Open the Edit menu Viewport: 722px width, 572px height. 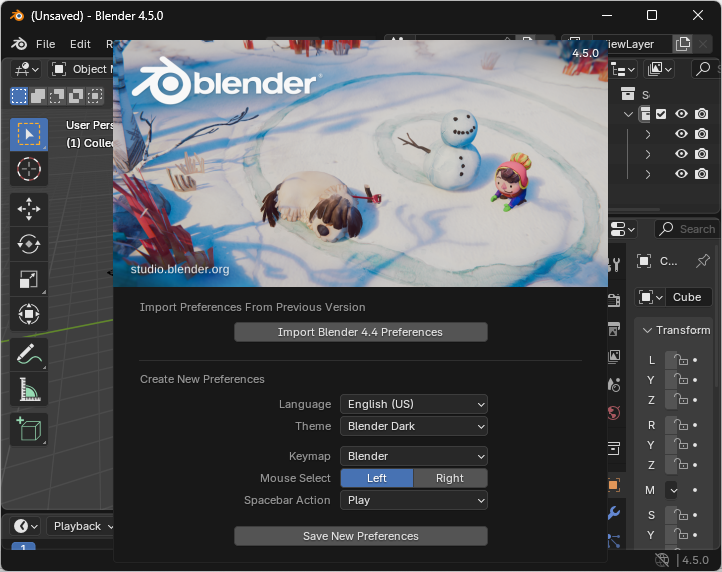[80, 44]
